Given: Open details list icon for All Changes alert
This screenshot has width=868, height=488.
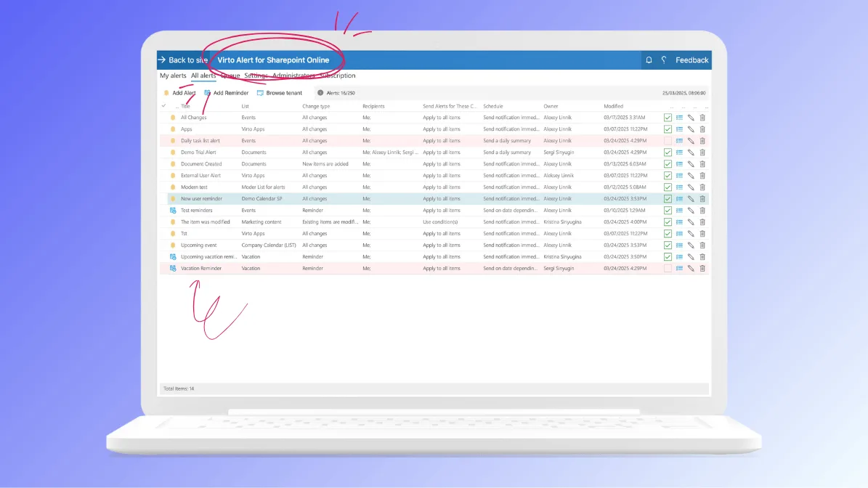Looking at the screenshot, I should point(678,117).
